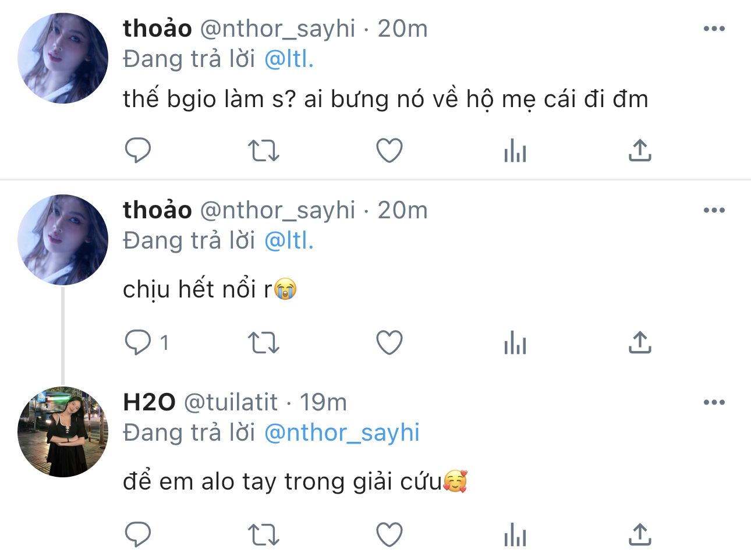
Task: Retweet the H2O reply tweet
Action: point(264,535)
